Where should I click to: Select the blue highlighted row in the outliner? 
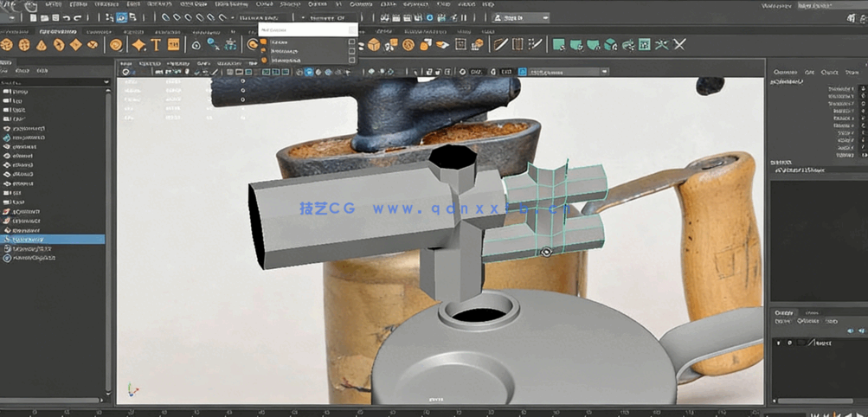[x=53, y=239]
